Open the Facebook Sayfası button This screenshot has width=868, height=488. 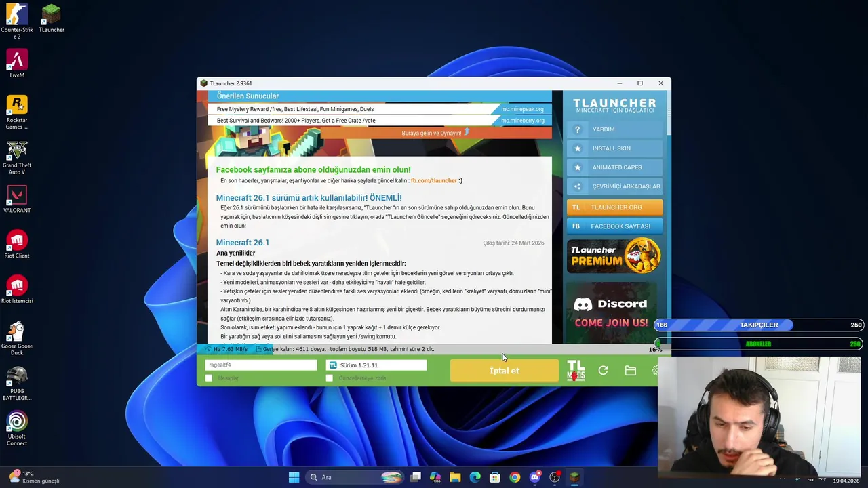pos(615,226)
